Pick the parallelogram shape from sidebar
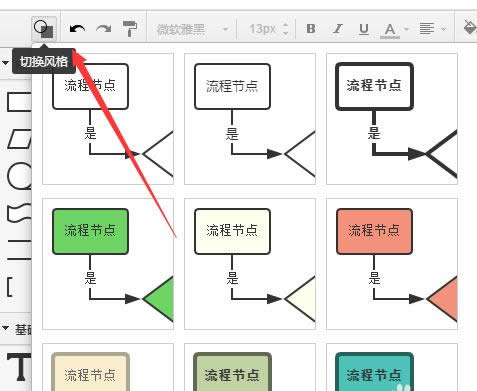This screenshot has height=391, width=477. coord(19,139)
